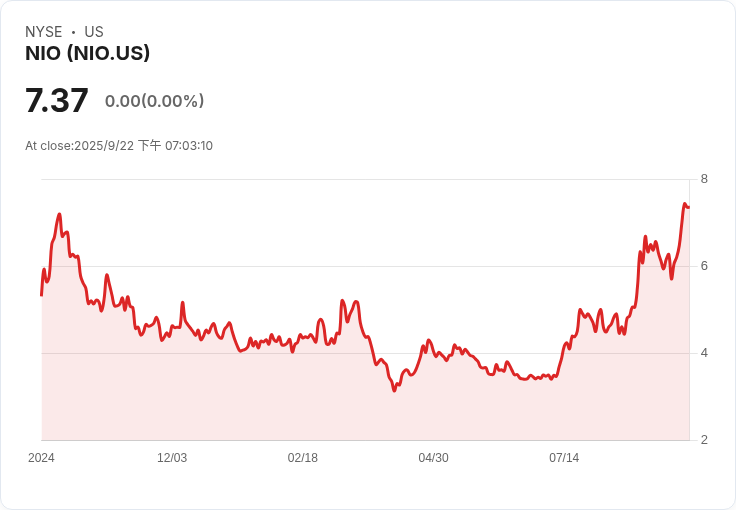Click the 7.37 current price
Screen dimensions: 736x510
[57, 100]
